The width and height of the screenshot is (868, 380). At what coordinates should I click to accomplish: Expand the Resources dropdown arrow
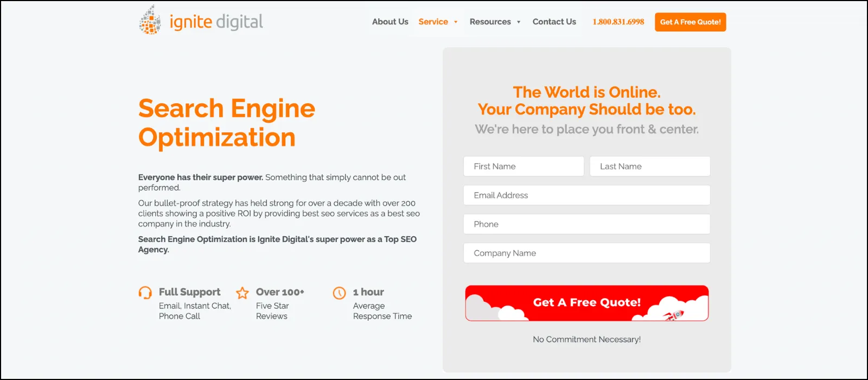point(519,22)
